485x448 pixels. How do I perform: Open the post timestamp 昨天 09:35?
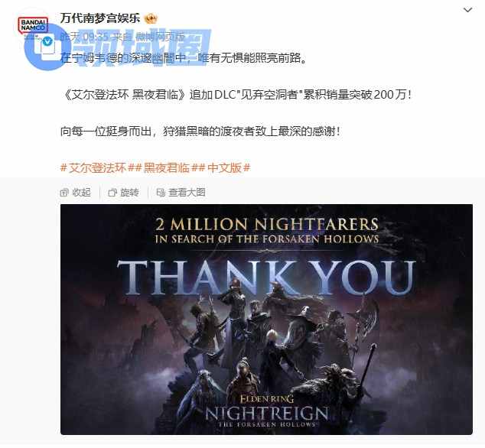click(x=84, y=37)
